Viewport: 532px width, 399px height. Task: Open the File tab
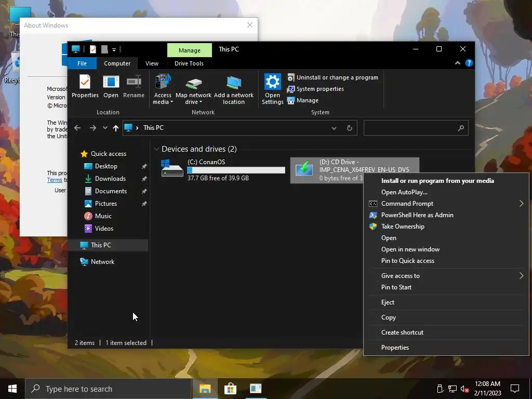(x=82, y=63)
